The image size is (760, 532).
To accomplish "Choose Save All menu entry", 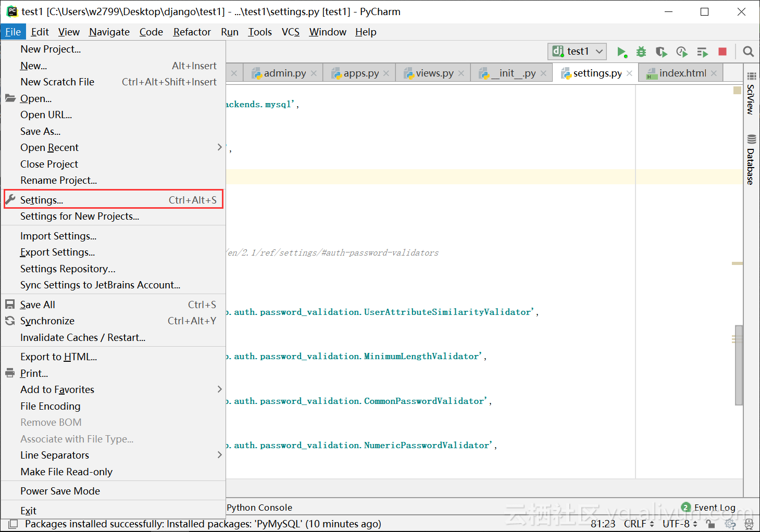I will coord(114,305).
